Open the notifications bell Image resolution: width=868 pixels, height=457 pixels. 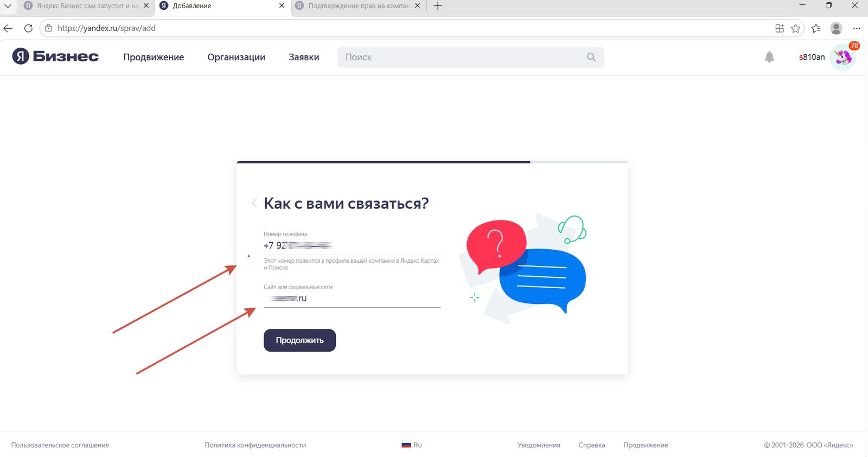tap(769, 57)
